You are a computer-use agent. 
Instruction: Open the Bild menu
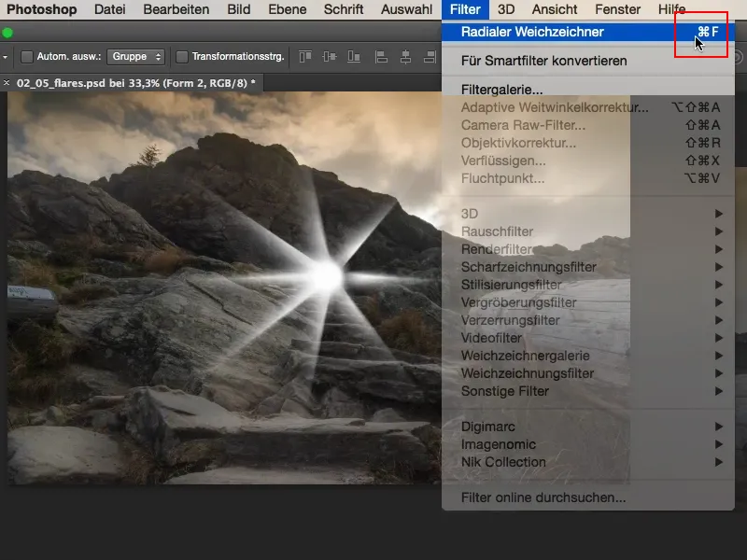[x=239, y=9]
